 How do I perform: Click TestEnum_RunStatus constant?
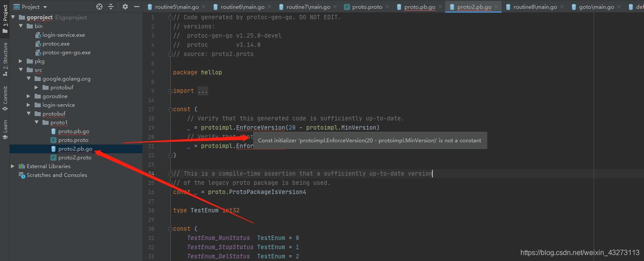[x=218, y=238]
